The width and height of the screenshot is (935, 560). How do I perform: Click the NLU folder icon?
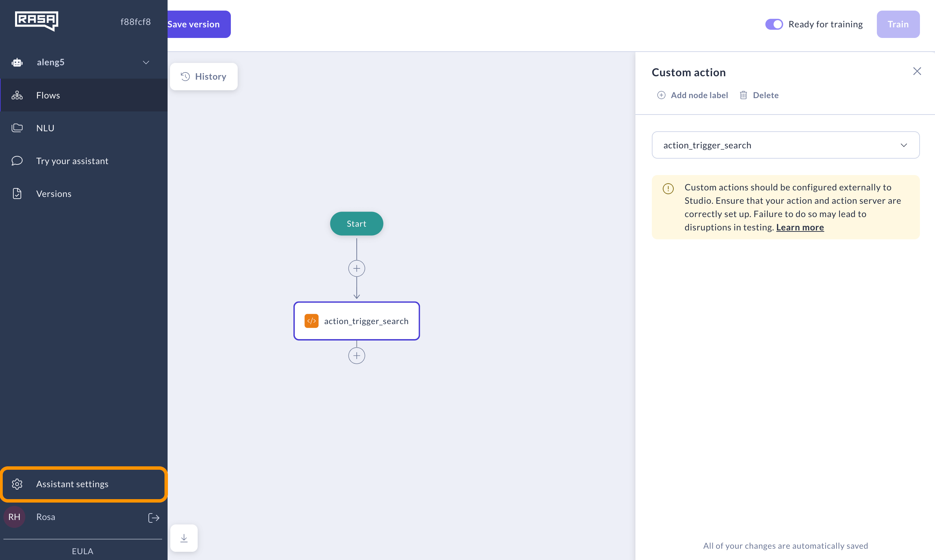point(17,128)
